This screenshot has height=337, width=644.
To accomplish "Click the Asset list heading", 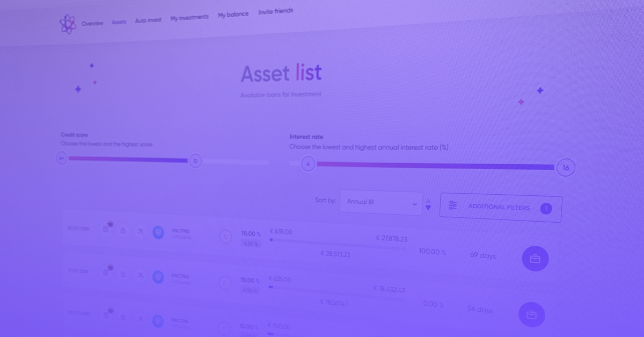I will 281,73.
